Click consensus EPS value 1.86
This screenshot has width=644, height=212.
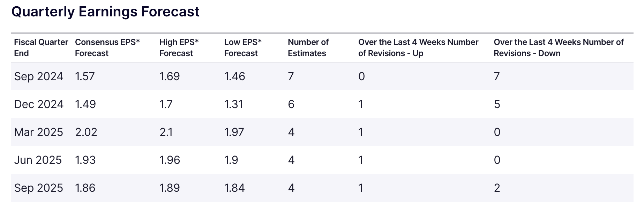tap(85, 188)
